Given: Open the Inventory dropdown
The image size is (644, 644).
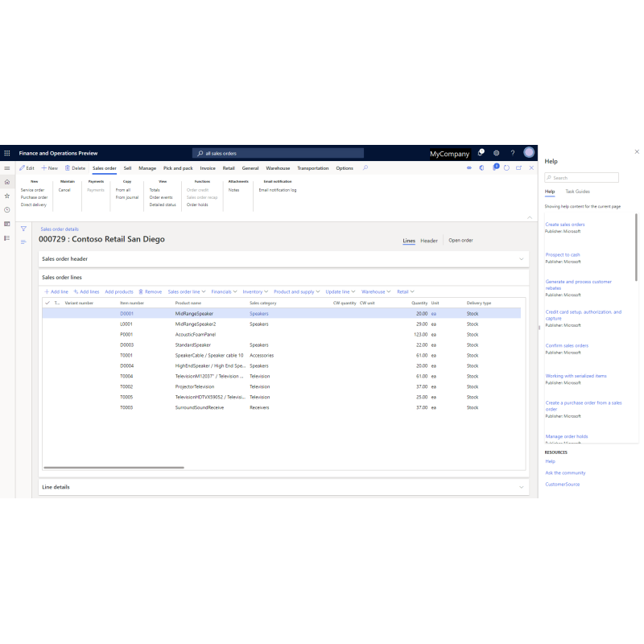Looking at the screenshot, I should (x=255, y=291).
